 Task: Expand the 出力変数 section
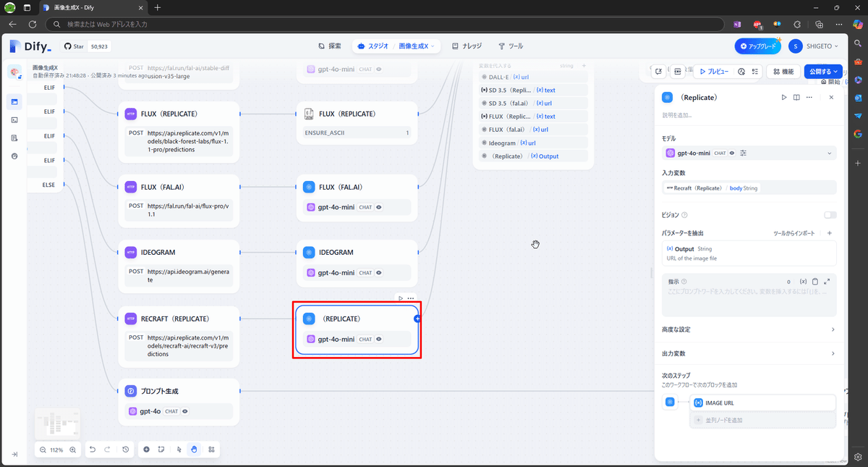[749, 353]
